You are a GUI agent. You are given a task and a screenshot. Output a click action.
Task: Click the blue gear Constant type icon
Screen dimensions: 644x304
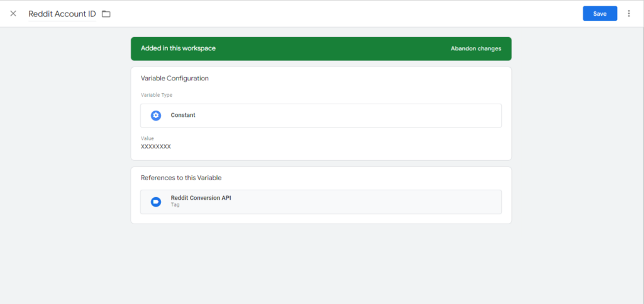pyautogui.click(x=156, y=116)
